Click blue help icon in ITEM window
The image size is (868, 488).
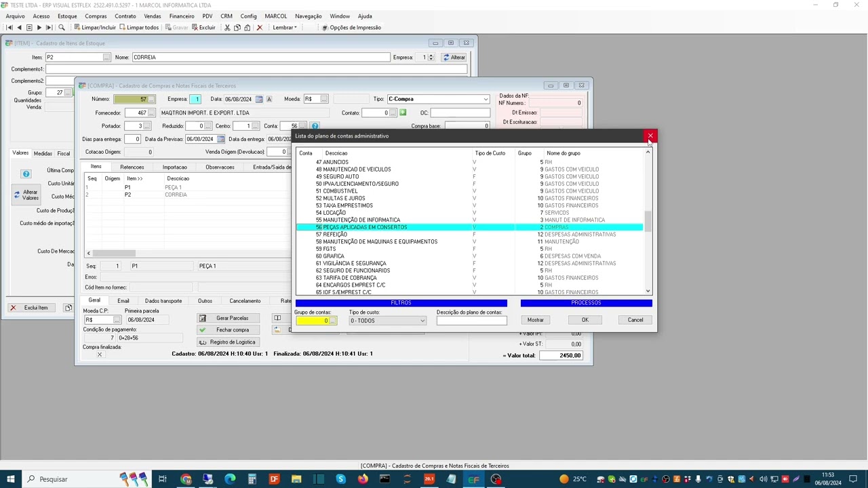[26, 174]
